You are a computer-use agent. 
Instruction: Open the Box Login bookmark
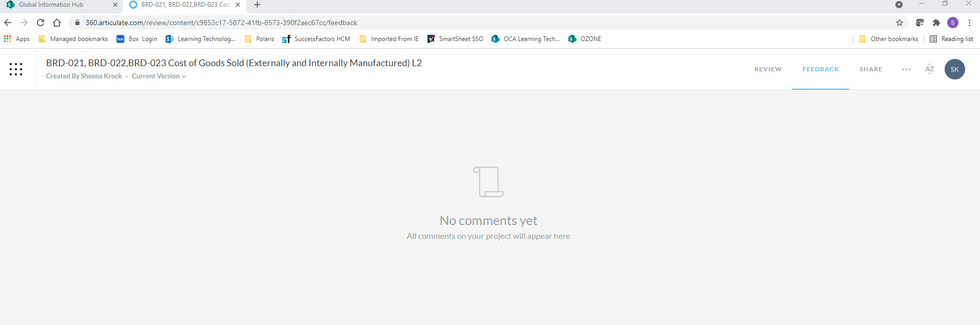pyautogui.click(x=137, y=39)
